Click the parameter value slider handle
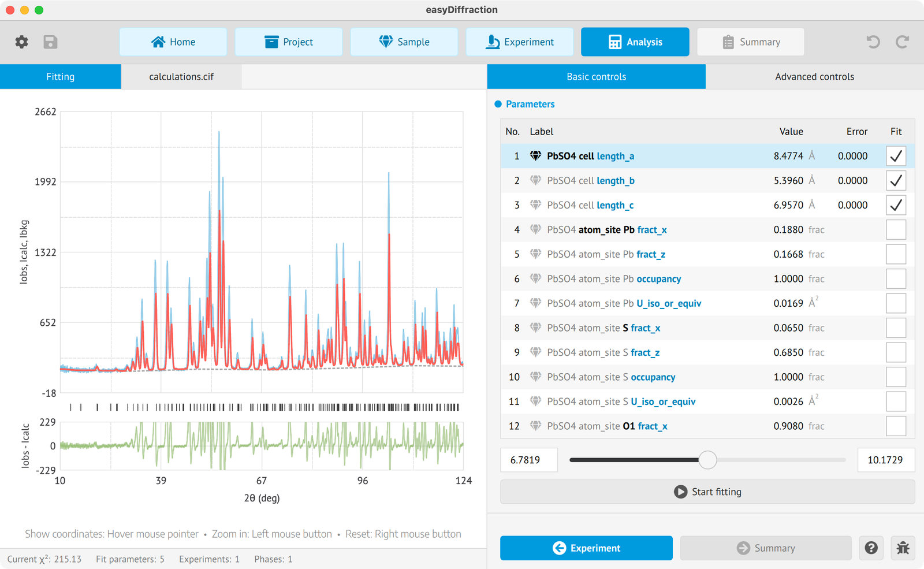 pyautogui.click(x=707, y=460)
